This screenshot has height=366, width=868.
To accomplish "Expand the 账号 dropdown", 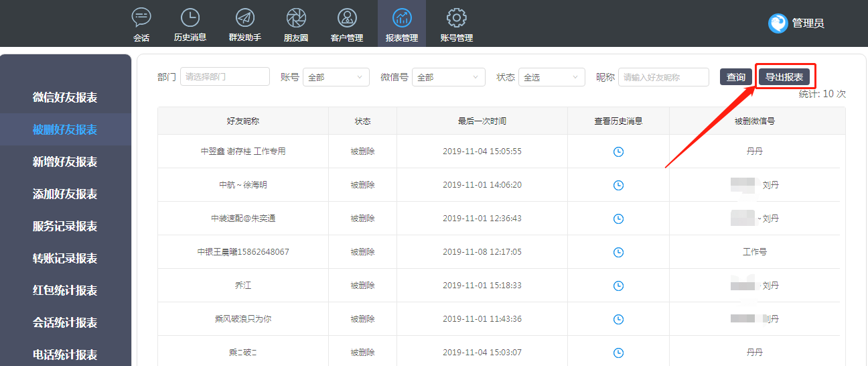I will [x=336, y=77].
